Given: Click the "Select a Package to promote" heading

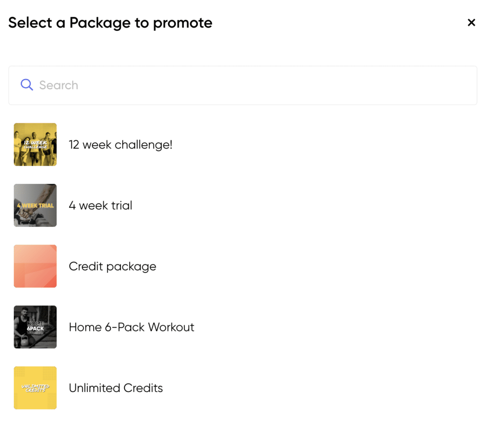Looking at the screenshot, I should click(110, 23).
